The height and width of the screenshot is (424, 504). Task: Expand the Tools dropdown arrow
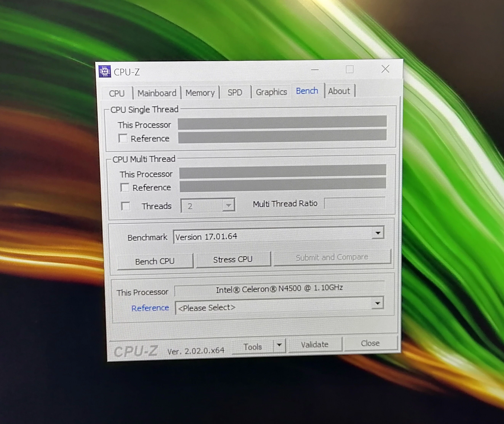(279, 345)
